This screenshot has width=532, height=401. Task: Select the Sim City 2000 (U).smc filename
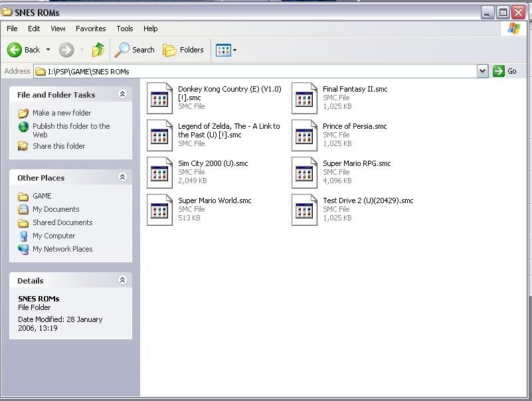coord(213,163)
